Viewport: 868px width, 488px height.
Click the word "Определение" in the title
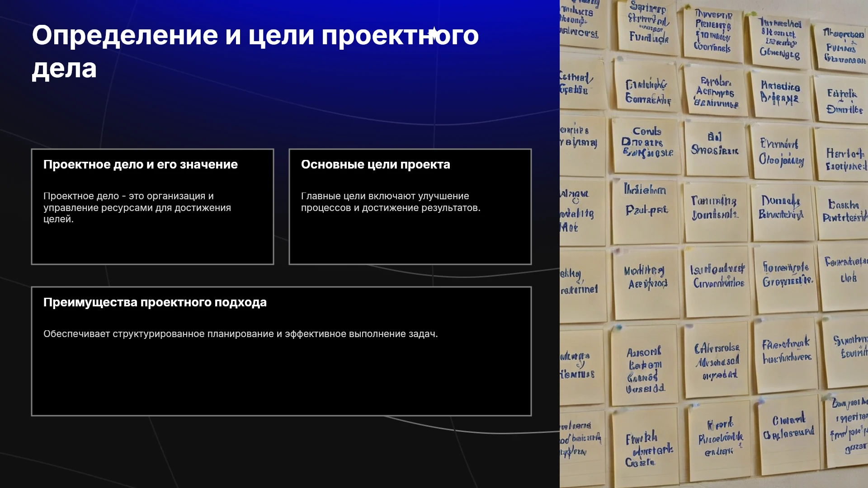point(125,36)
